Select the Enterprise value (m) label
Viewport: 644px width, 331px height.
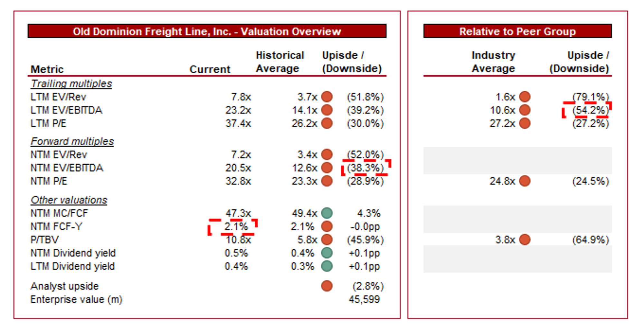tap(77, 299)
